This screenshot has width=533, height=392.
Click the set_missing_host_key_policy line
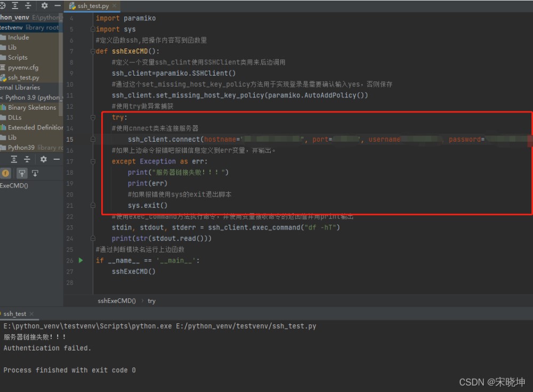240,95
